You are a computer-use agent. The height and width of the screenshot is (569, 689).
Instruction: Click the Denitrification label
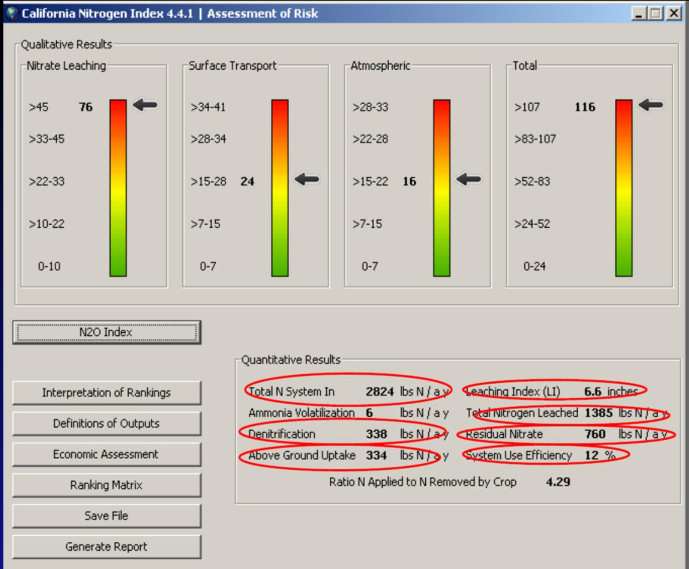(x=282, y=434)
